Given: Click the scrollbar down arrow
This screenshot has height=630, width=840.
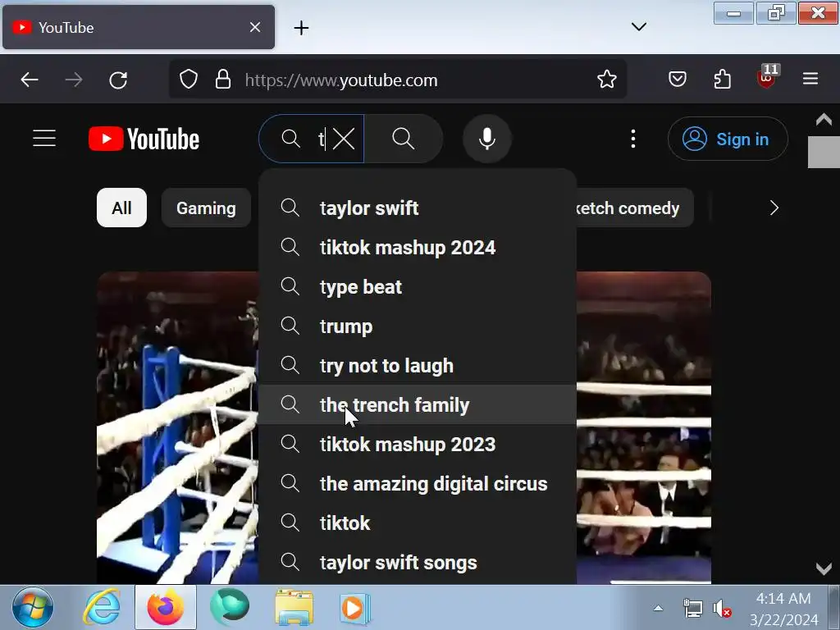Looking at the screenshot, I should pos(824,568).
